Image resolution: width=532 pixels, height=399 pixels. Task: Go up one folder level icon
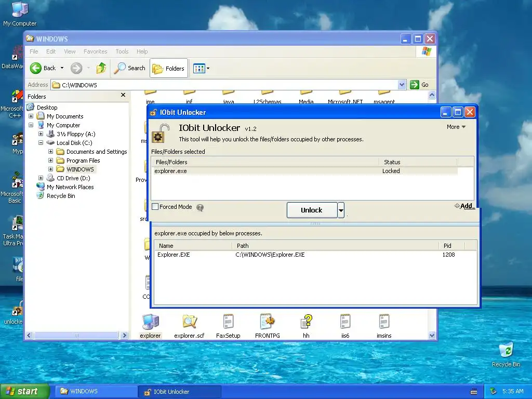[101, 68]
